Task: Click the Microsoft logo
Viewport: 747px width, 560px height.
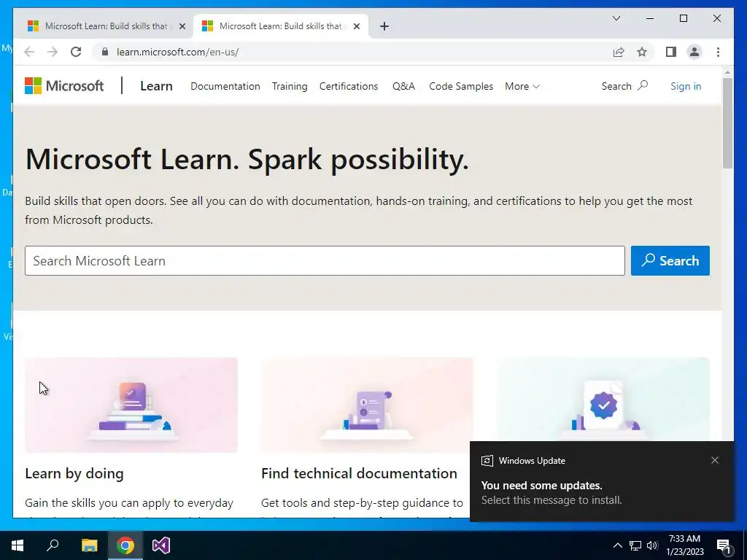Action: coord(64,86)
